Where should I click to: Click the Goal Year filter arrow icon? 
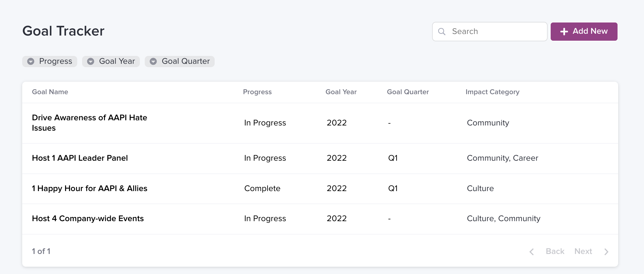91,61
